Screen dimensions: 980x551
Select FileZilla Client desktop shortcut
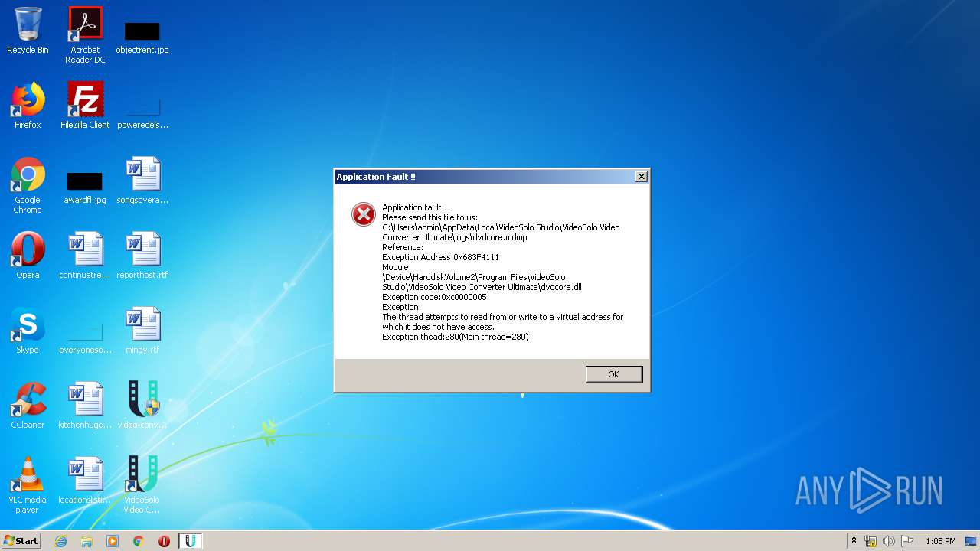[x=85, y=106]
